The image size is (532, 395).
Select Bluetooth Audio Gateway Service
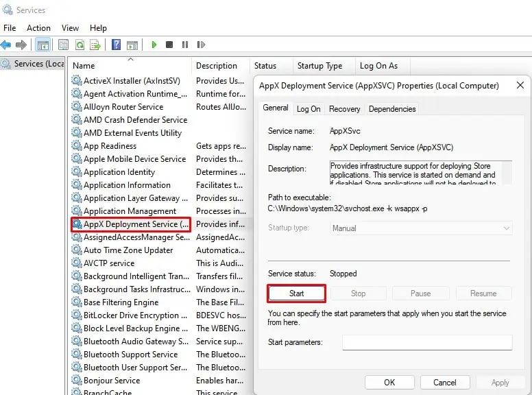tap(136, 342)
